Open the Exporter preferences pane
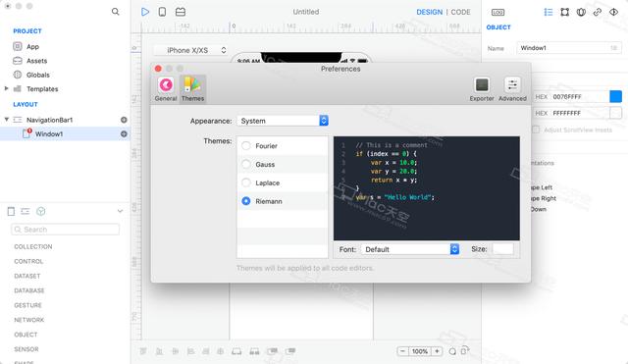Viewport: 628px width, 364px height. pyautogui.click(x=482, y=89)
